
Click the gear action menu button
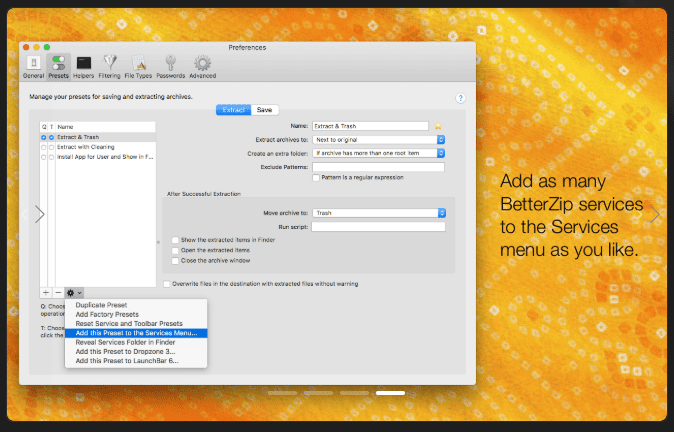pyautogui.click(x=74, y=293)
